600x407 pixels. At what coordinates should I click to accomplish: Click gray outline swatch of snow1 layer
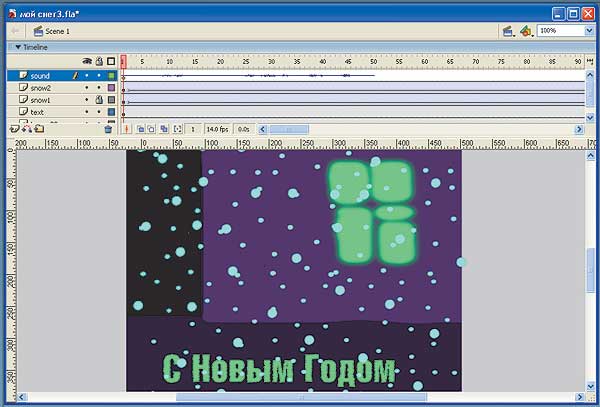[111, 100]
